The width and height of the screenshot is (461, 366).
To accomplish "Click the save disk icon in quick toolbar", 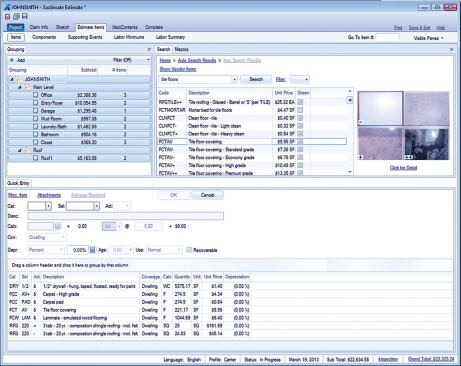I will [25, 16].
